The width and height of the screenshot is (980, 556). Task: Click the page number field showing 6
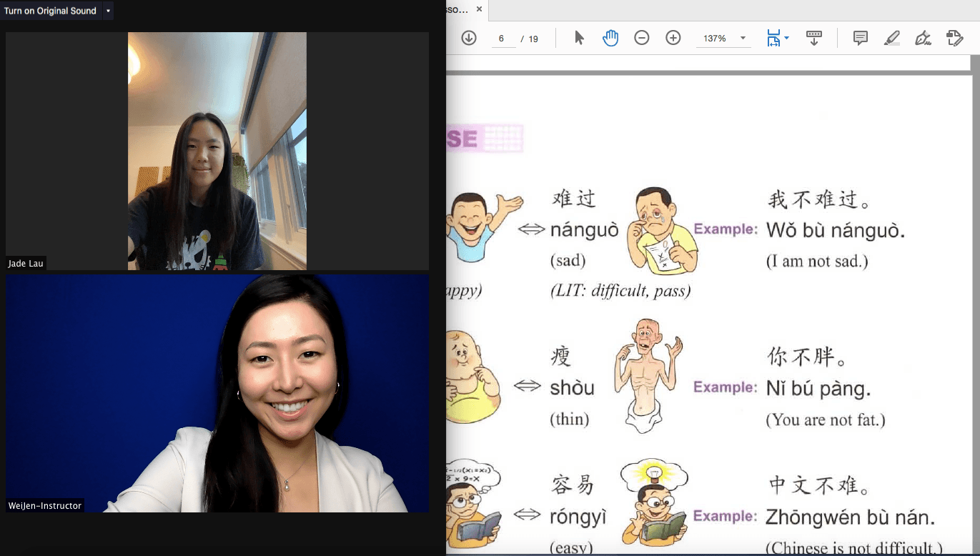coord(502,39)
